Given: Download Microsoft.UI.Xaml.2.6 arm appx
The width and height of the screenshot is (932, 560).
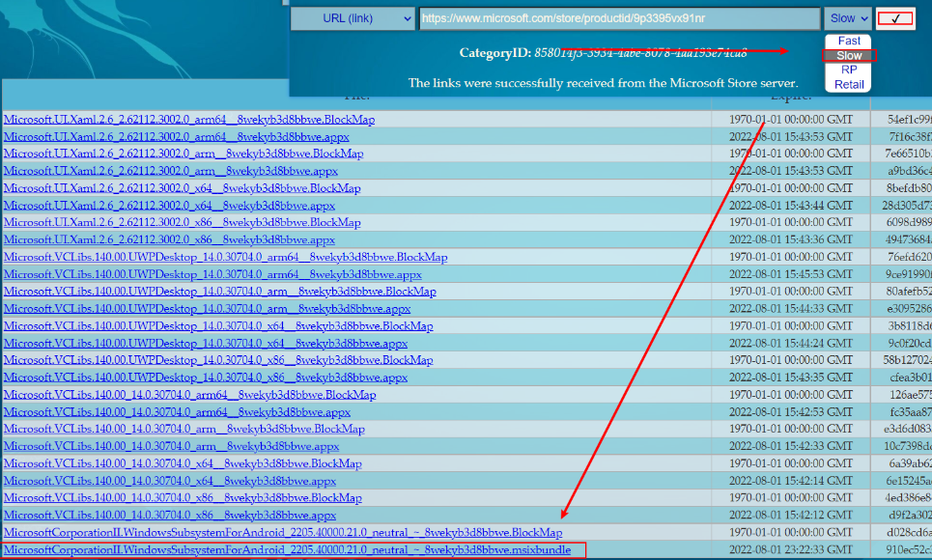Looking at the screenshot, I should tap(171, 171).
